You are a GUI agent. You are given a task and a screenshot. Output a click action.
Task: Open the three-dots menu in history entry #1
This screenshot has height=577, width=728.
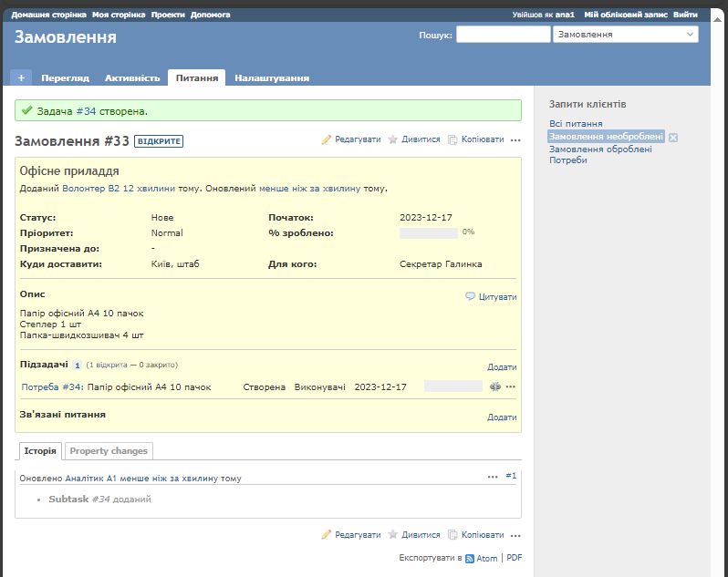tap(493, 476)
